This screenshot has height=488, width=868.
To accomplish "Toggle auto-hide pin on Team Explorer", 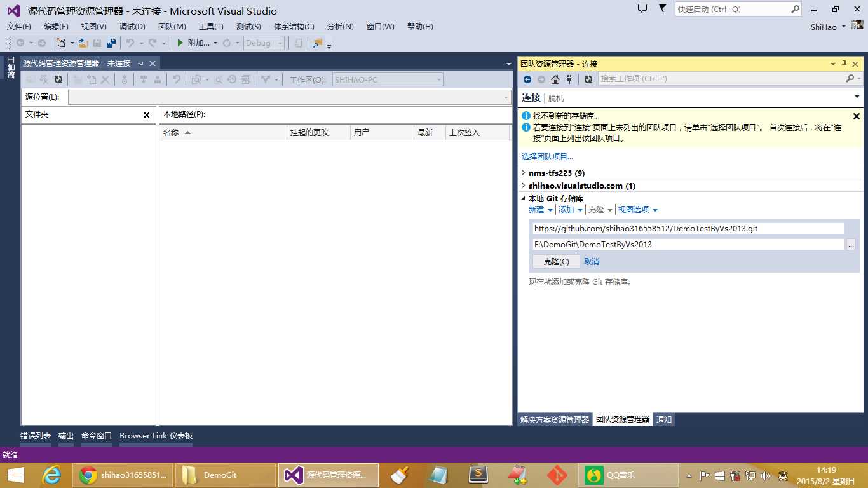I will (844, 64).
